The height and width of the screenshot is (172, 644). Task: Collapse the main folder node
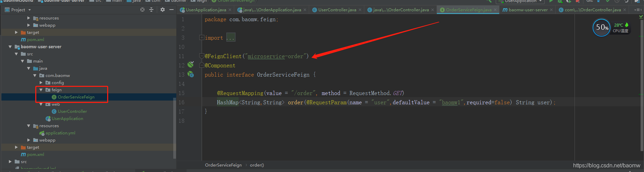[23, 61]
